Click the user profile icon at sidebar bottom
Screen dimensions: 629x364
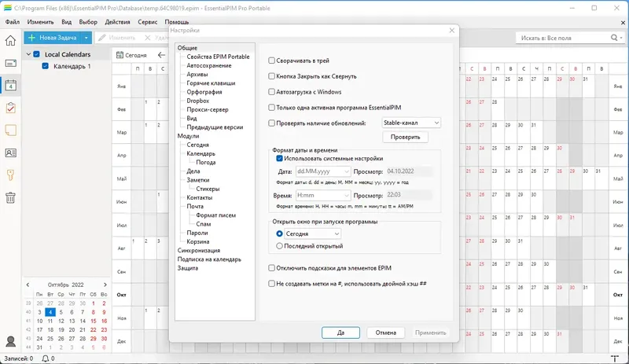pyautogui.click(x=10, y=341)
